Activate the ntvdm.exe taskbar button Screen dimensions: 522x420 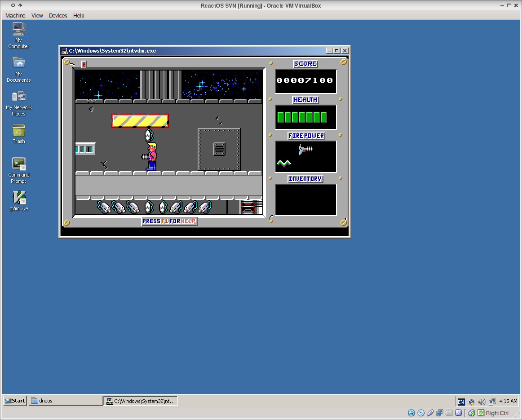tap(141, 401)
